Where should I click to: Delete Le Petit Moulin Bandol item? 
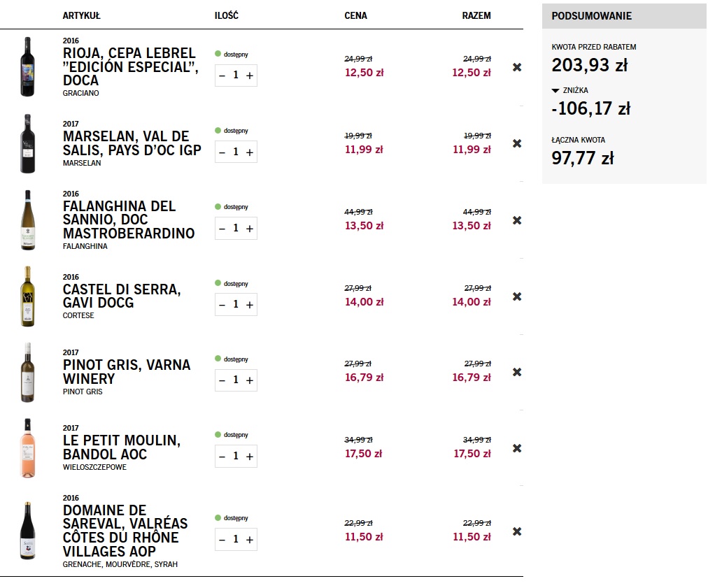click(517, 448)
